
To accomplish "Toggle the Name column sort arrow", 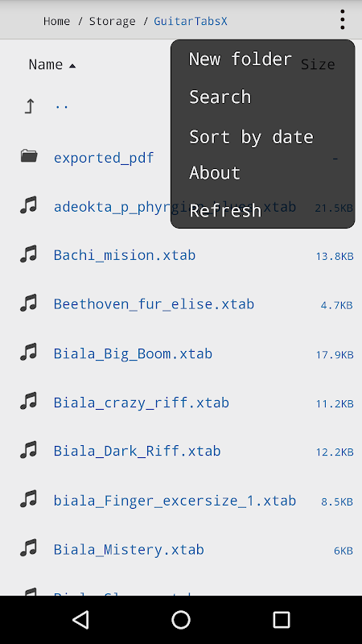I will 72,66.
